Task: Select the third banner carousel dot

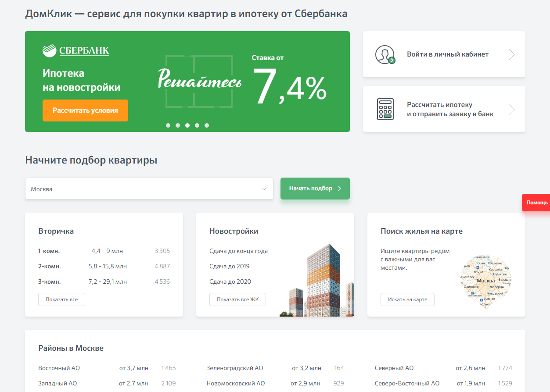Action: (187, 125)
